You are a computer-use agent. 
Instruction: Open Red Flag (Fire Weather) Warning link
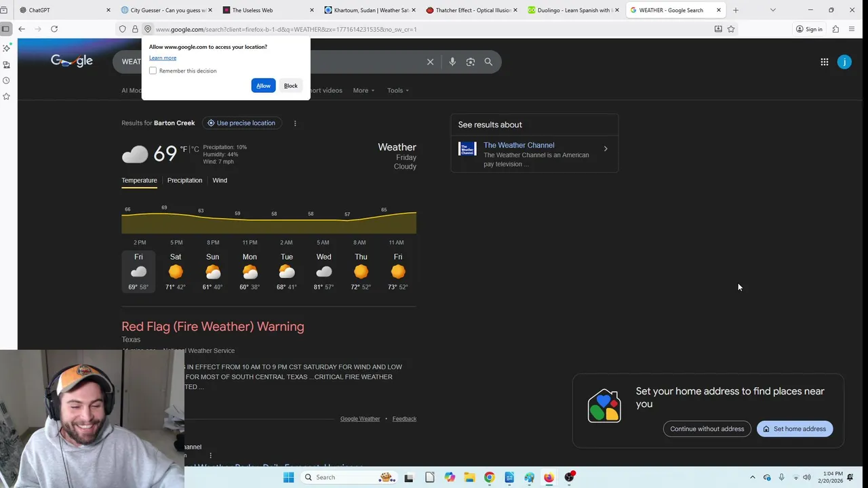[213, 327]
